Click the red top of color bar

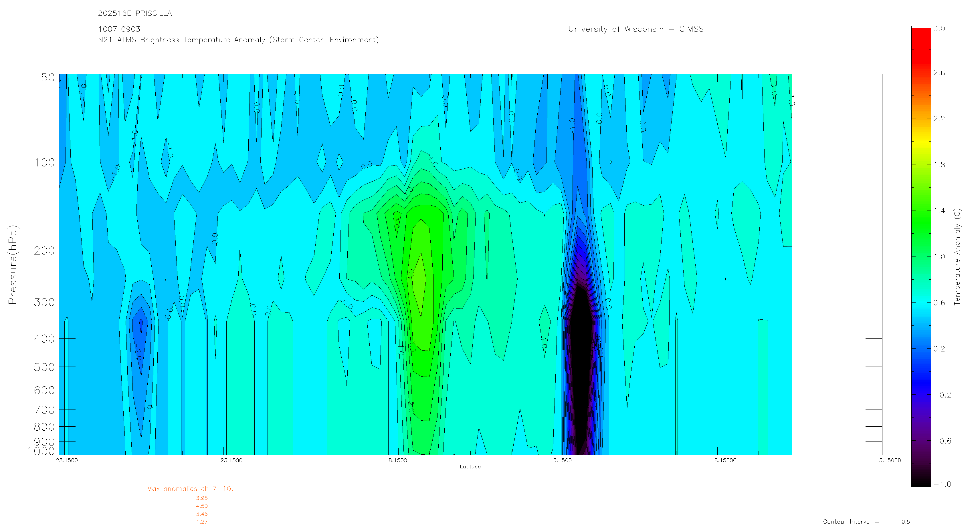coord(921,38)
